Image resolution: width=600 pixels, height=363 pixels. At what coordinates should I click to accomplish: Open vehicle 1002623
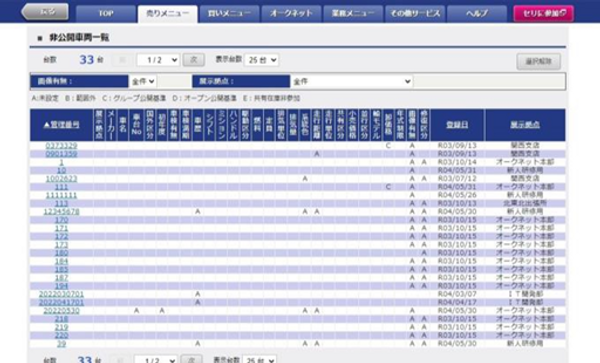61,179
